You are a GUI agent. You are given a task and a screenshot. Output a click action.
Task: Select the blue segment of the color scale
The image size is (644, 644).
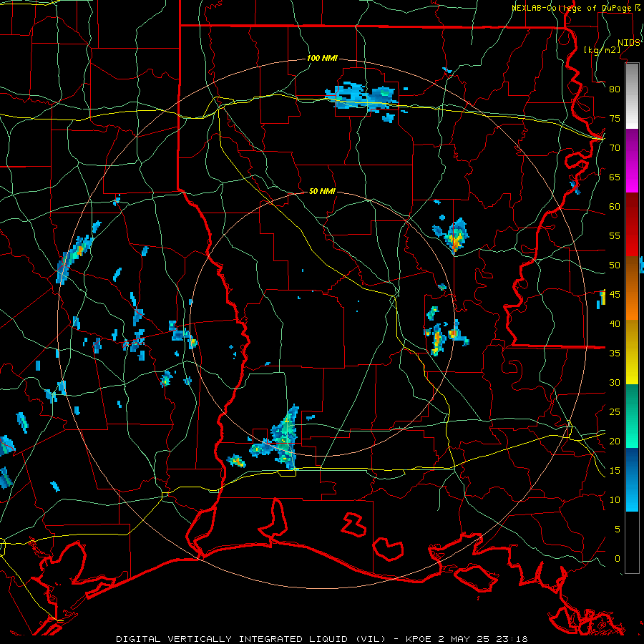click(632, 479)
